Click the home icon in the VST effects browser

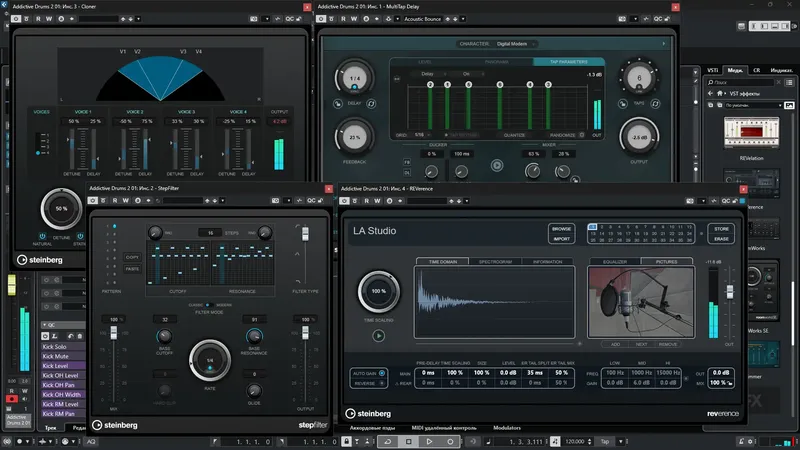[719, 93]
